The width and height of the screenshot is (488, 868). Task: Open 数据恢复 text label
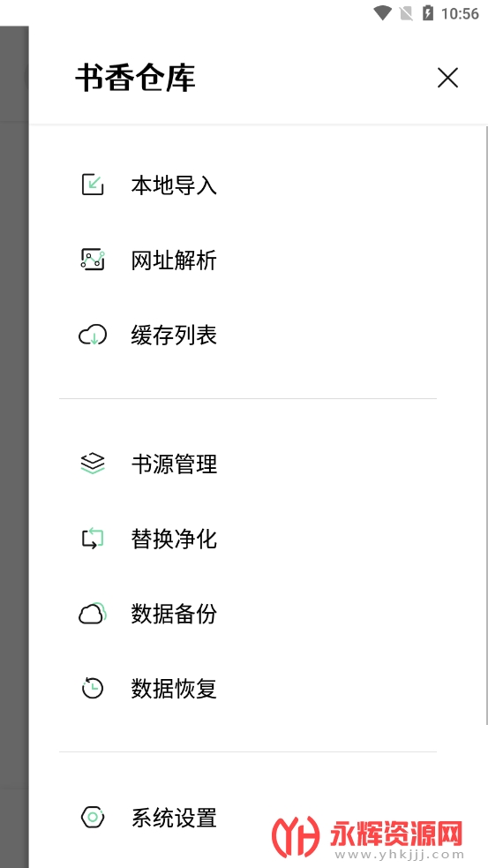pyautogui.click(x=174, y=689)
